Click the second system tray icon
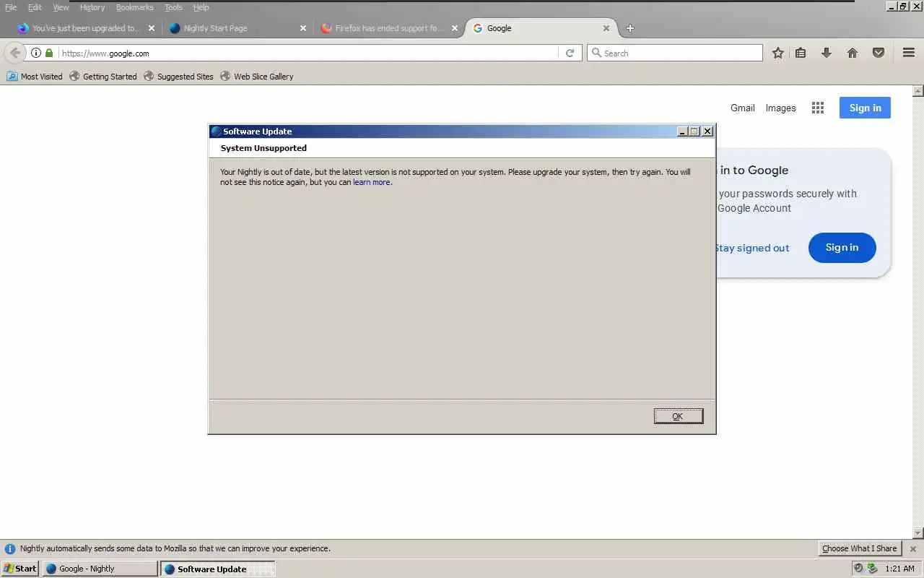Screen dimensions: 924x578 (x=872, y=569)
